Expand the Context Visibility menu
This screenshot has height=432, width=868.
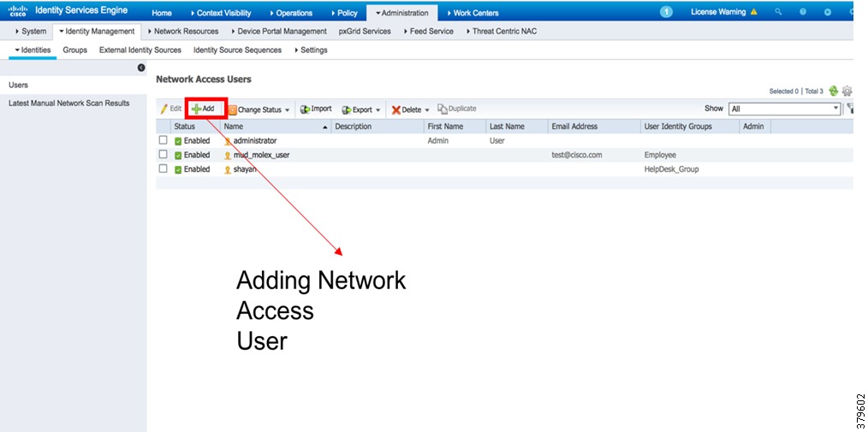click(x=220, y=13)
